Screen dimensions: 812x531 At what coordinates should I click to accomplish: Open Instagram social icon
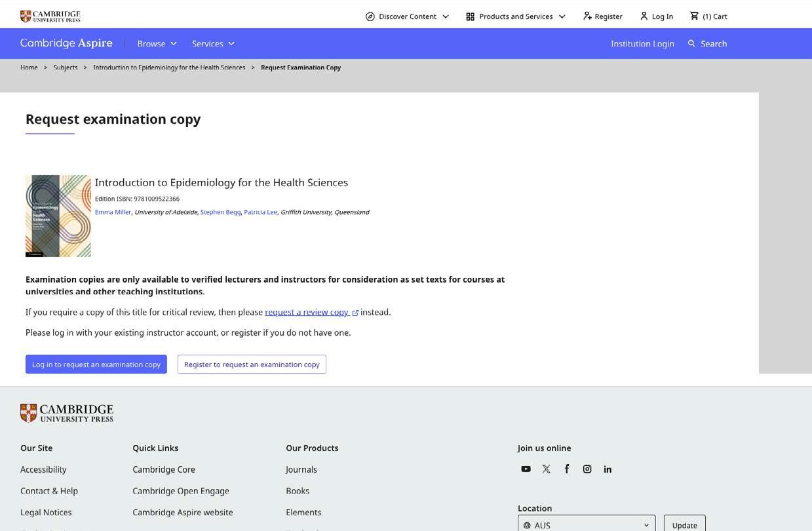click(x=587, y=469)
